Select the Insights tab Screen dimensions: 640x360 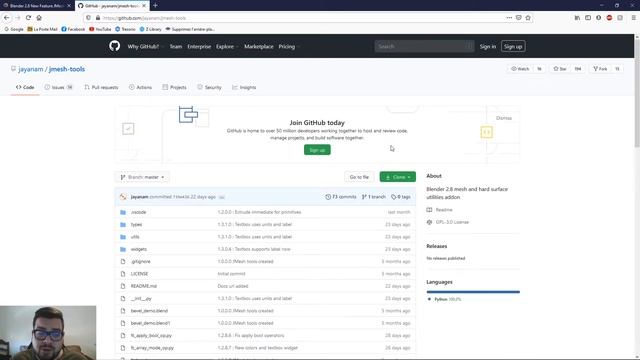click(244, 87)
